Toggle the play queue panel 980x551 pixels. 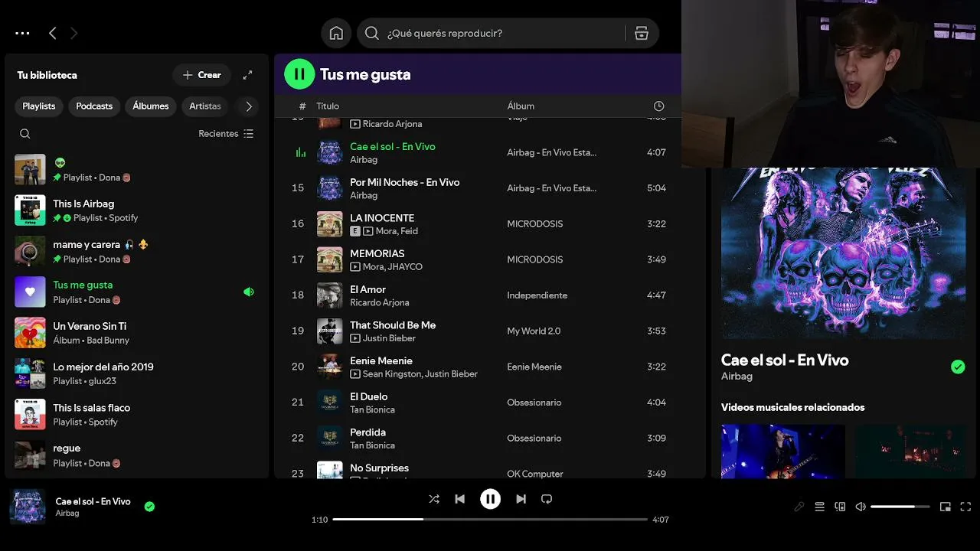point(819,507)
